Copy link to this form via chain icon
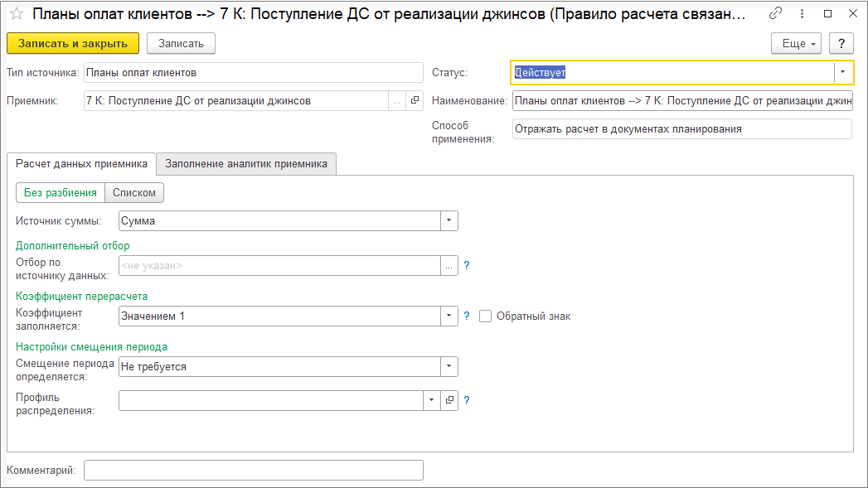868x488 pixels. [776, 14]
